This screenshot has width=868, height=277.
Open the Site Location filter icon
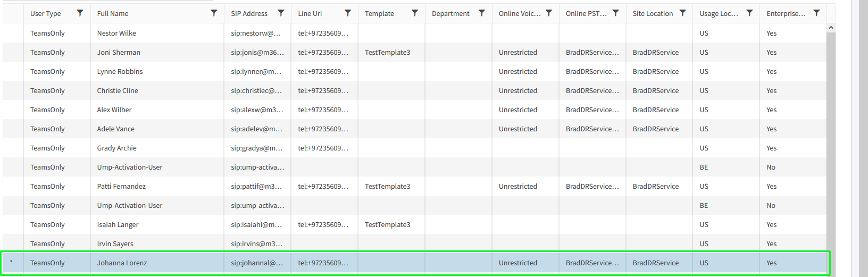682,13
